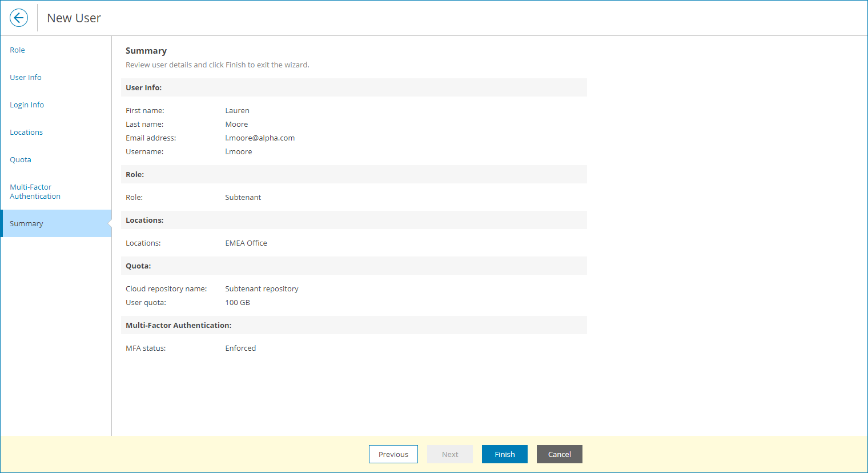The height and width of the screenshot is (473, 868).
Task: Click the Subtenant repository value
Action: click(x=262, y=288)
